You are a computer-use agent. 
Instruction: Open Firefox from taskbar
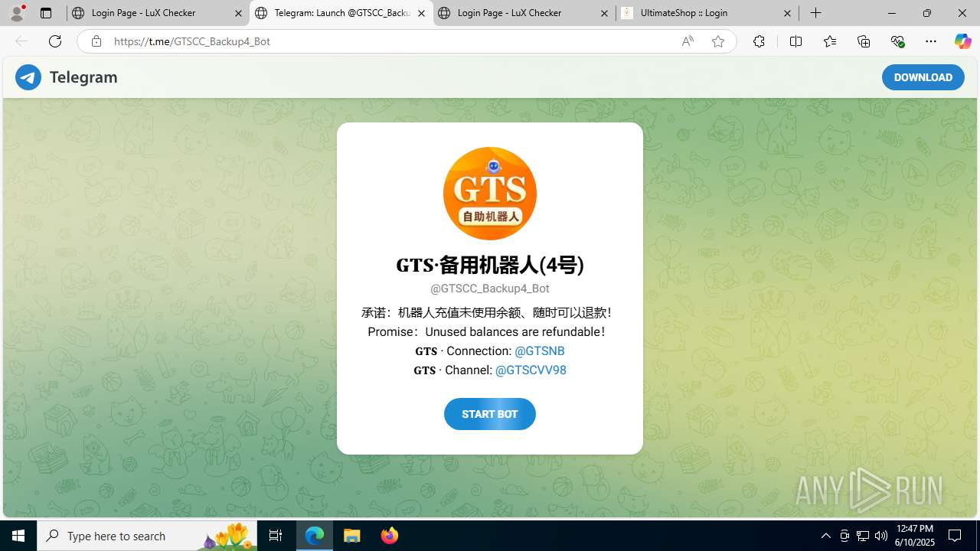click(389, 536)
